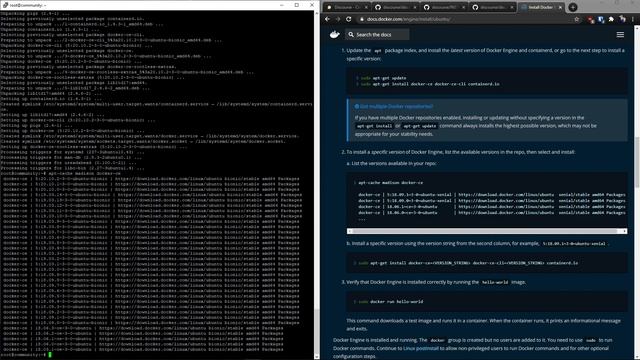
Task: Open the blue extension icon in the browser toolbar
Action: (601, 19)
